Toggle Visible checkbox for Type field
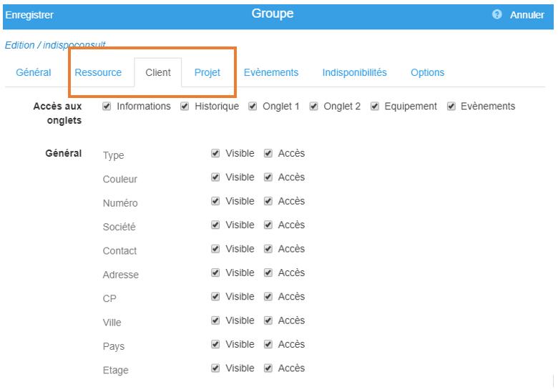Screen dimensions: 558x392 click(215, 153)
